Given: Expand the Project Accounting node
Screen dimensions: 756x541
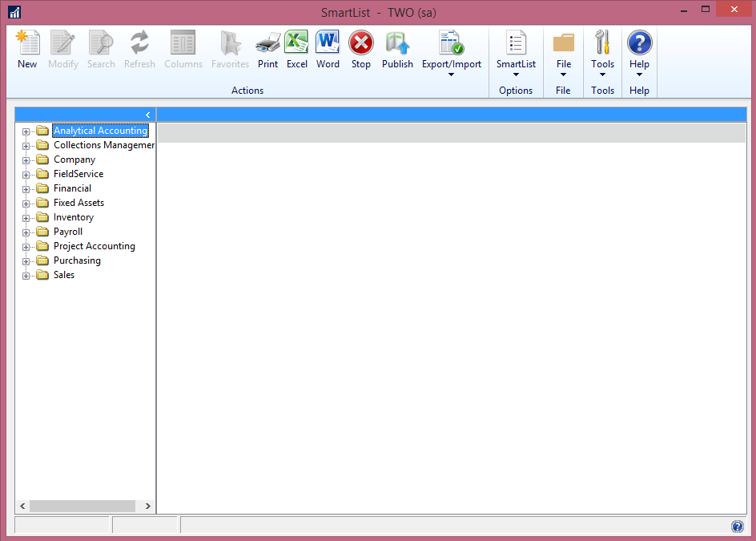Looking at the screenshot, I should click(26, 247).
